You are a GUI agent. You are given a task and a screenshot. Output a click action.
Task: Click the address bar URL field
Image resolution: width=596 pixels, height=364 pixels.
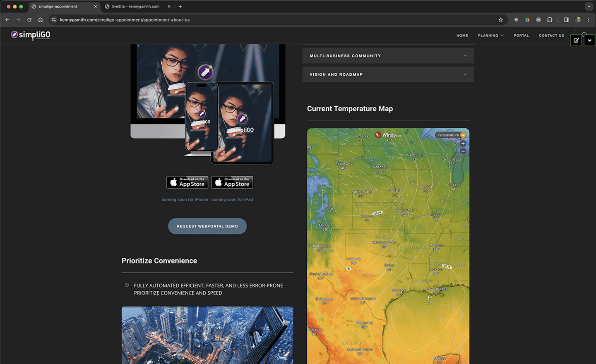tap(248, 19)
